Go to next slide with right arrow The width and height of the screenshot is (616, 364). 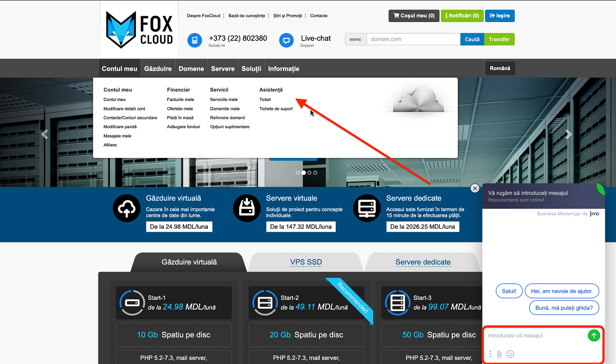click(568, 134)
